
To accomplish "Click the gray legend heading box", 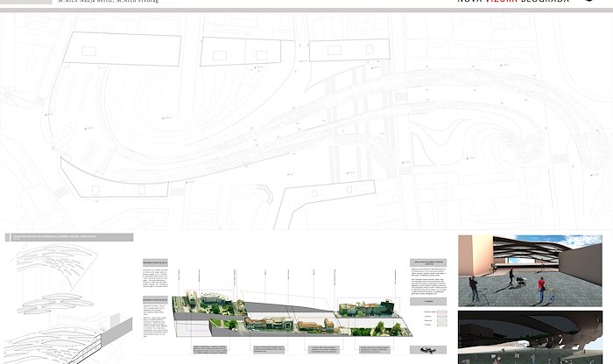I will pos(428,301).
